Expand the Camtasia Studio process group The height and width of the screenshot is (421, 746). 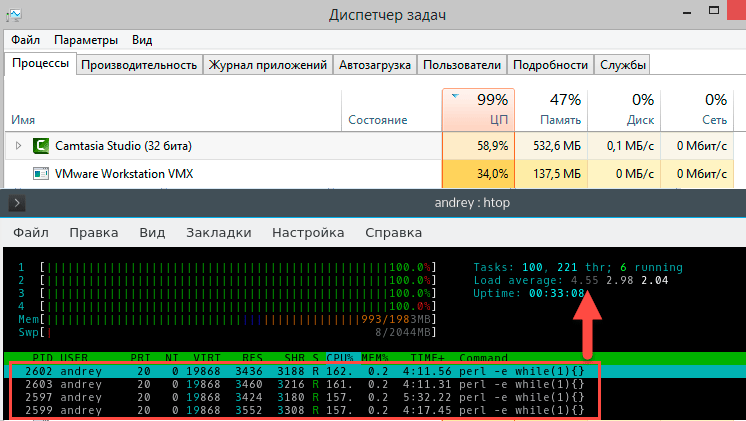click(x=18, y=146)
